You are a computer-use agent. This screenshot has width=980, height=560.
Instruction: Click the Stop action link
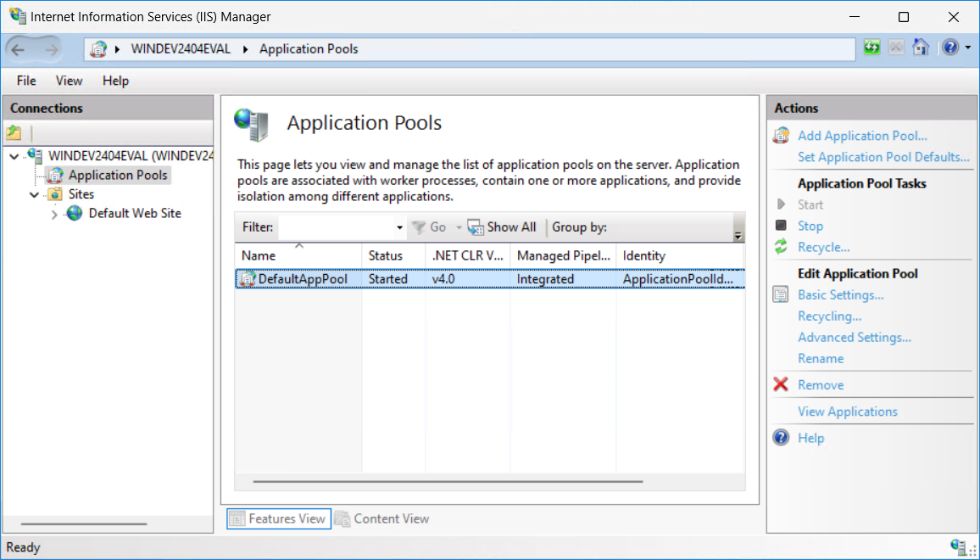pyautogui.click(x=810, y=226)
